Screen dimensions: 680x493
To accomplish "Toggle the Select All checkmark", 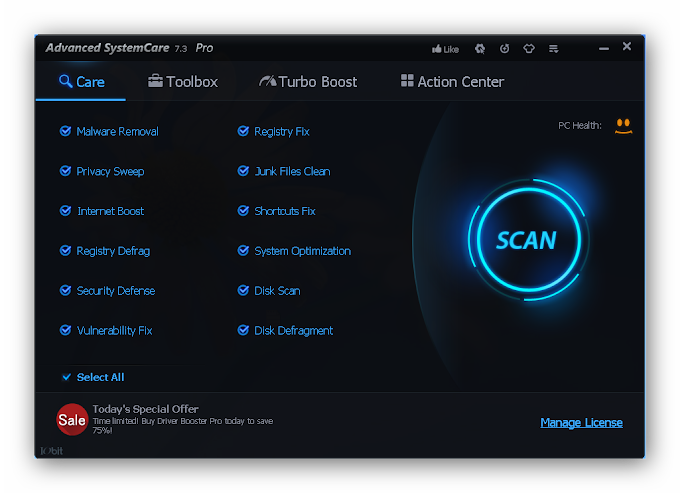I will 66,377.
